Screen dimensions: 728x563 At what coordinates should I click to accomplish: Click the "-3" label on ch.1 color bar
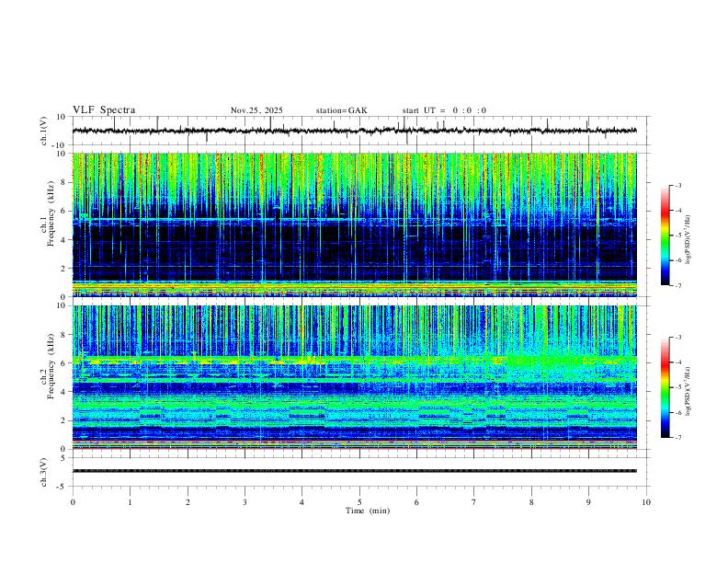click(678, 185)
